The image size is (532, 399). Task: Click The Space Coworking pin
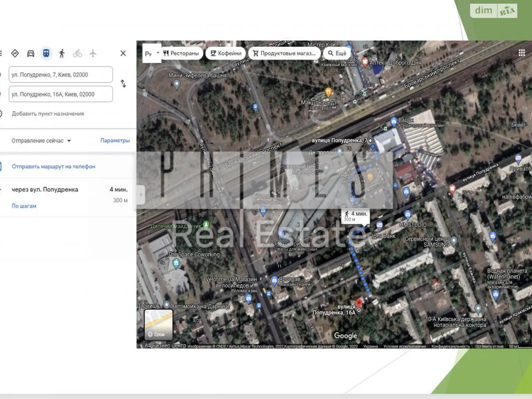[176, 264]
